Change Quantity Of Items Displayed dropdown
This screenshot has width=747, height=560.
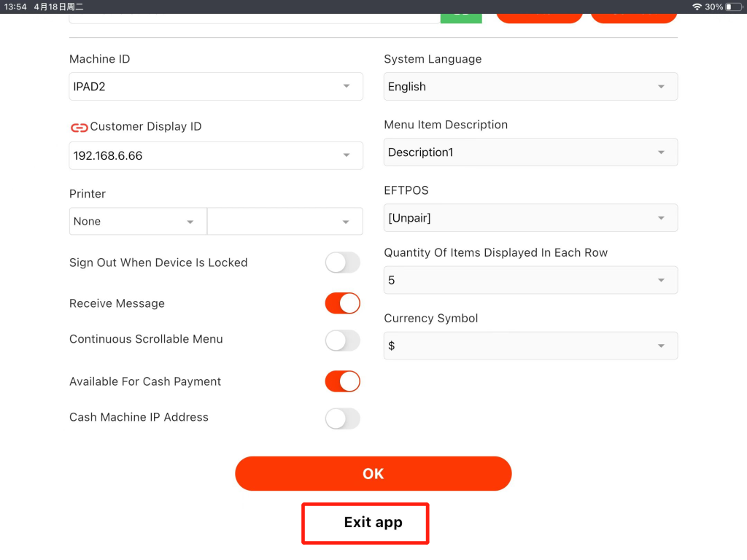[x=530, y=281]
